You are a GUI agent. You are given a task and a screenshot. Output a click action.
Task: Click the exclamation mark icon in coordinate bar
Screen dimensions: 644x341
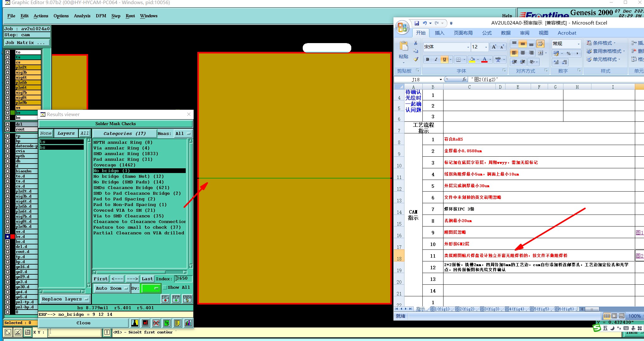pyautogui.click(x=107, y=332)
